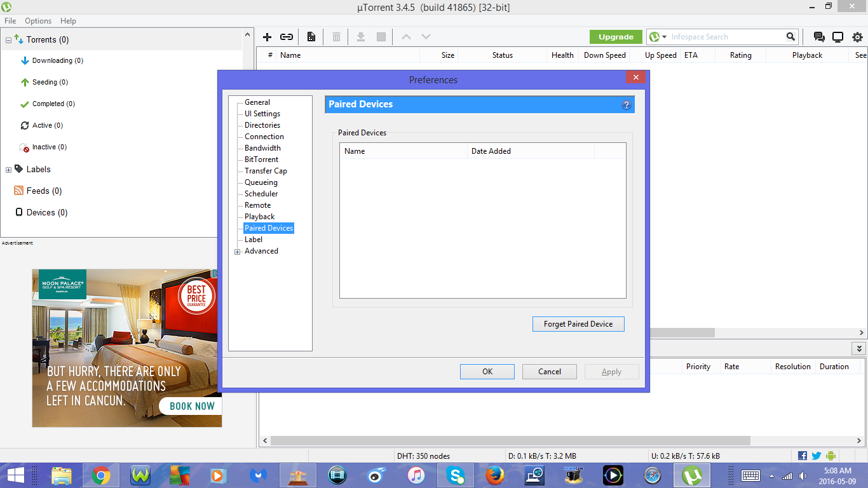
Task: Click the Labels tag icon in sidebar
Action: click(18, 169)
